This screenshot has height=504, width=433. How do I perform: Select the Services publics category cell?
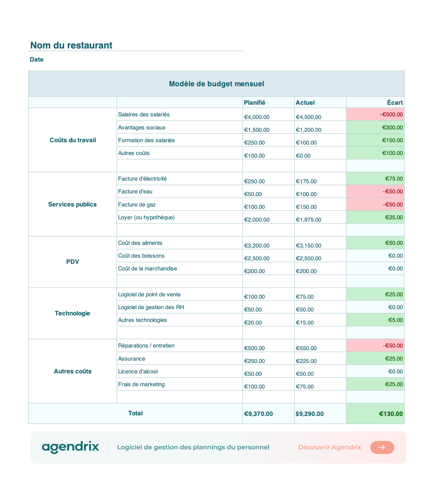(73, 204)
